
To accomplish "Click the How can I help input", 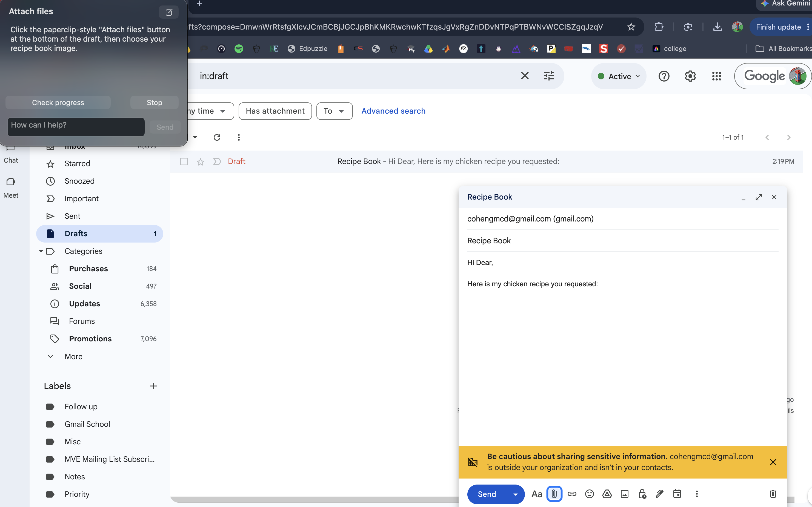I will 76,127.
